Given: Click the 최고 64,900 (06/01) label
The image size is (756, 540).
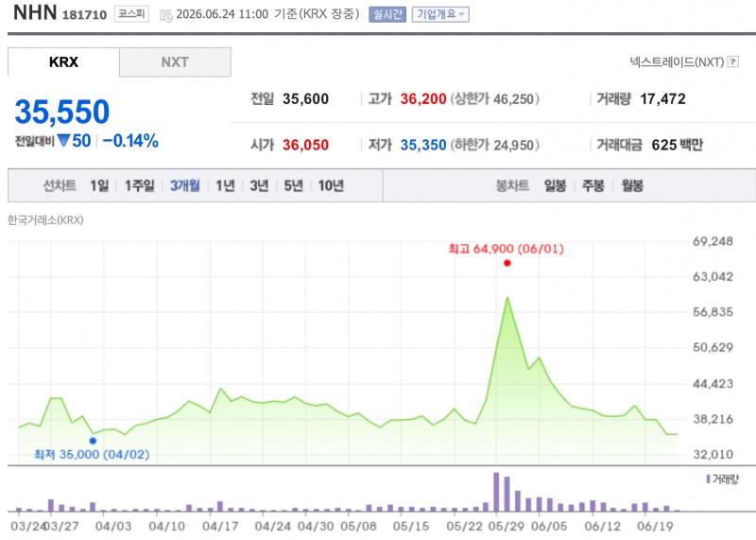Looking at the screenshot, I should pos(506,249).
